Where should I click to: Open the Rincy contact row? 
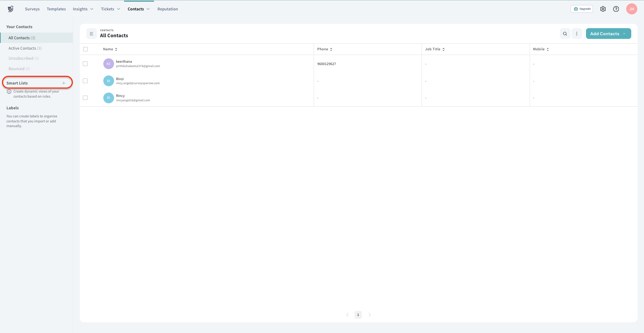120,96
